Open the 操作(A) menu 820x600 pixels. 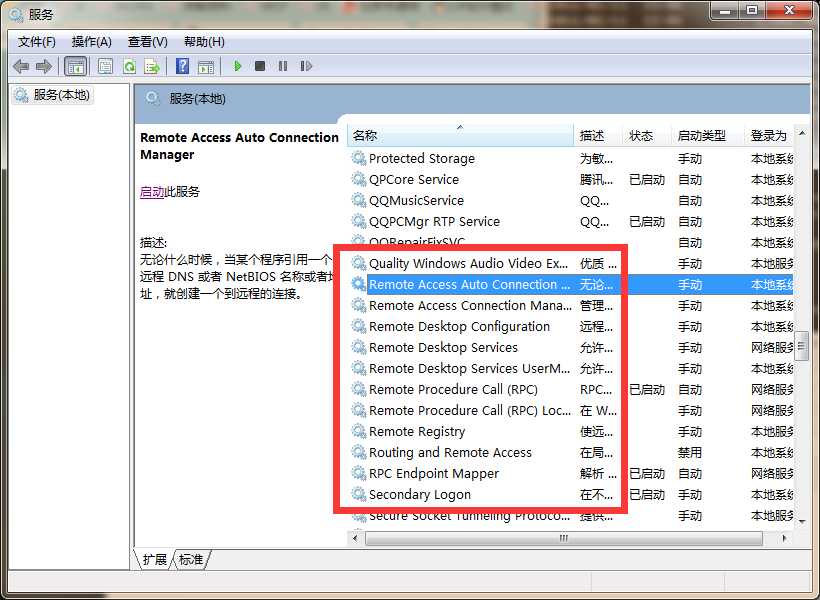tap(92, 42)
